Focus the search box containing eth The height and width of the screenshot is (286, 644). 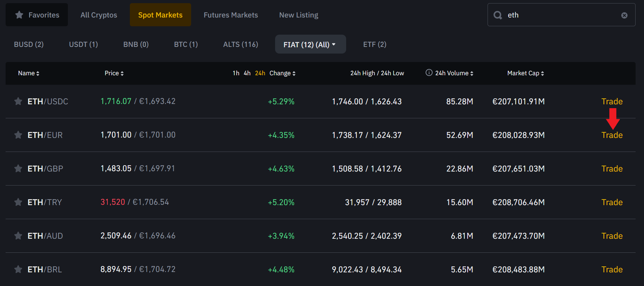(x=560, y=15)
